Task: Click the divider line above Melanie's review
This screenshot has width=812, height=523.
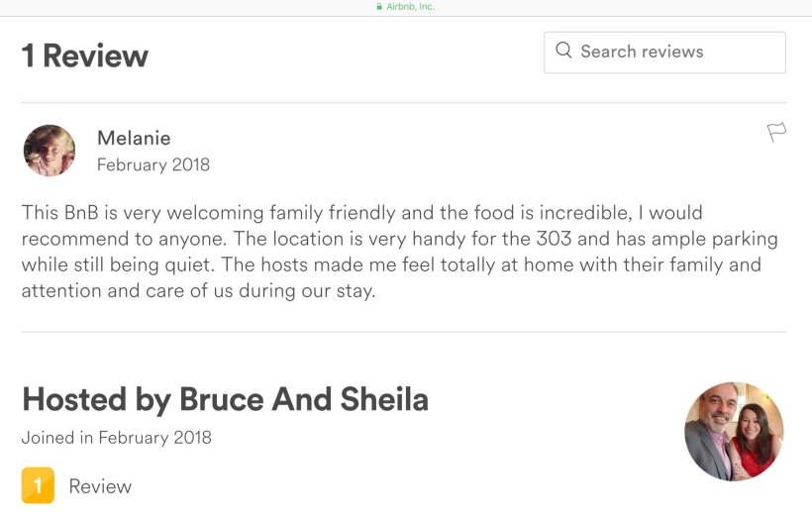Action: point(404,103)
